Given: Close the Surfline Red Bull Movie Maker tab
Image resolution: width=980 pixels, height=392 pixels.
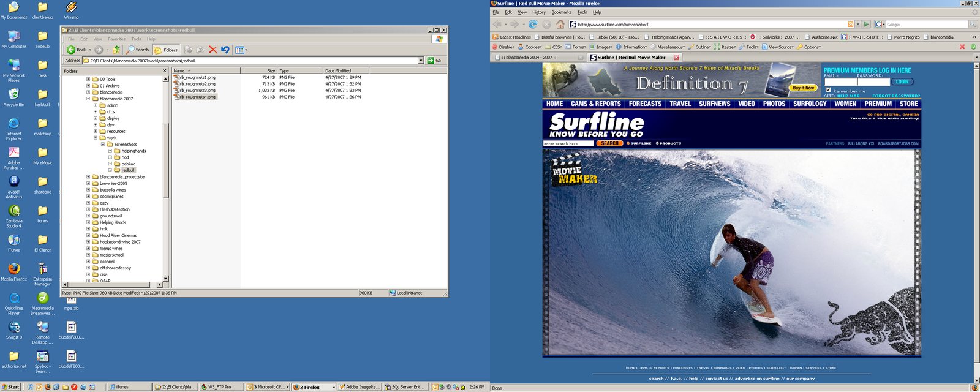Looking at the screenshot, I should click(x=676, y=58).
